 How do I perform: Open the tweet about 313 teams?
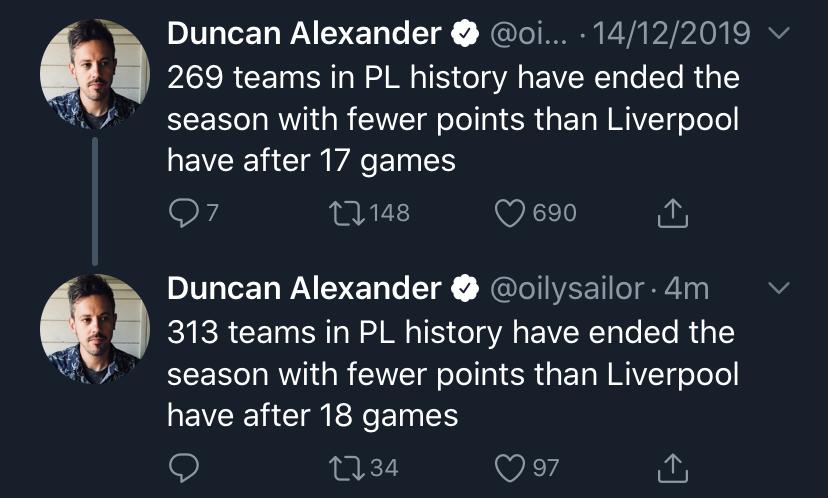(x=452, y=374)
